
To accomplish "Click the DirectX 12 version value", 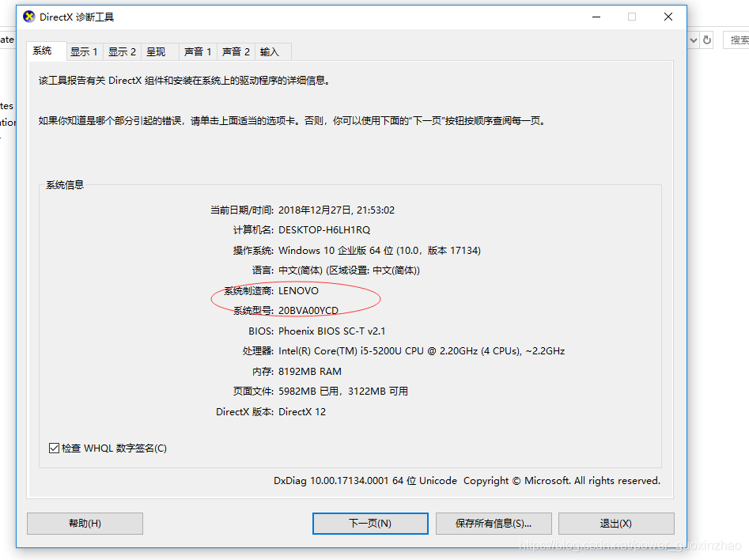I will click(x=302, y=412).
